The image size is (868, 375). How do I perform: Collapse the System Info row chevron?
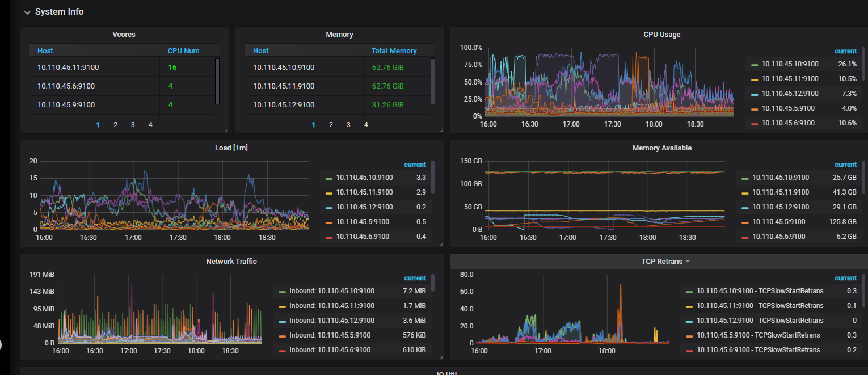(27, 12)
